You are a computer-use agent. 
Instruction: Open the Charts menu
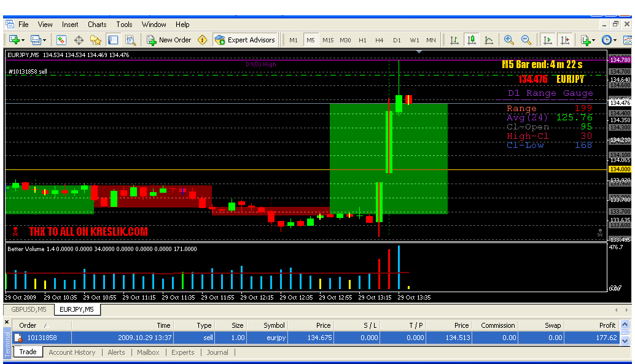[x=97, y=25]
